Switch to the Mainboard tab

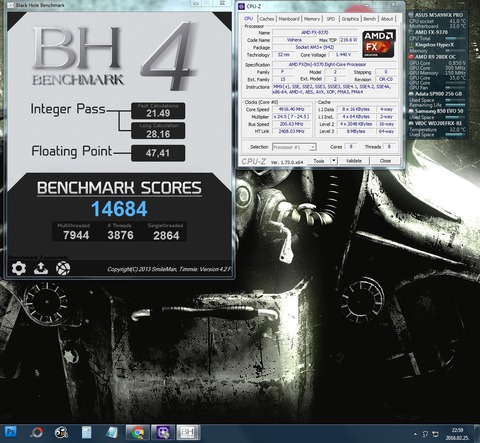click(x=289, y=19)
